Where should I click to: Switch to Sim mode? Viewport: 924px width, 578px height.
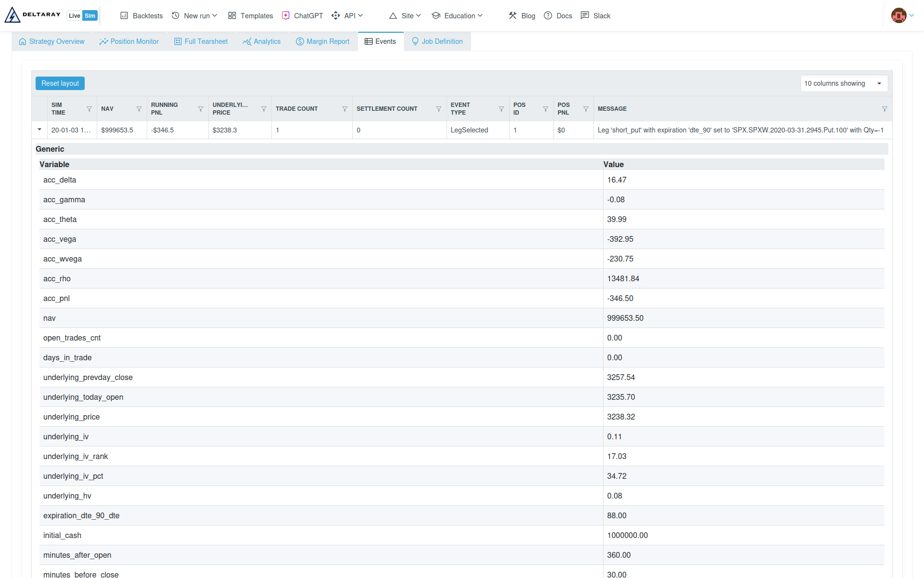(x=90, y=15)
